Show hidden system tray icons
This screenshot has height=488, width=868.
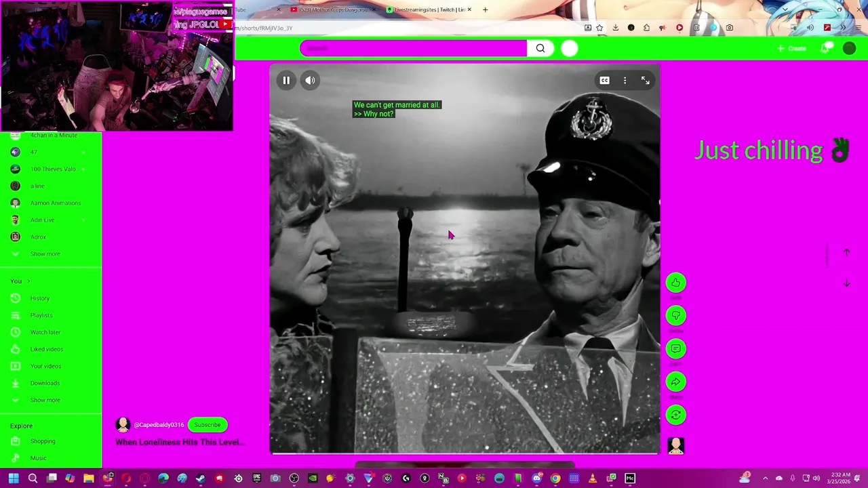tap(765, 479)
